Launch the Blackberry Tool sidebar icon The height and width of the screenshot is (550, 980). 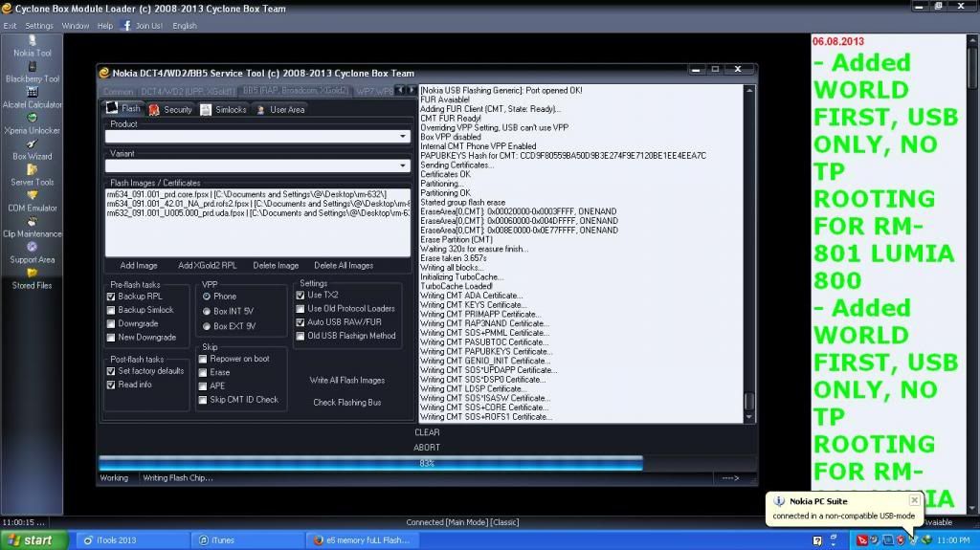click(32, 67)
